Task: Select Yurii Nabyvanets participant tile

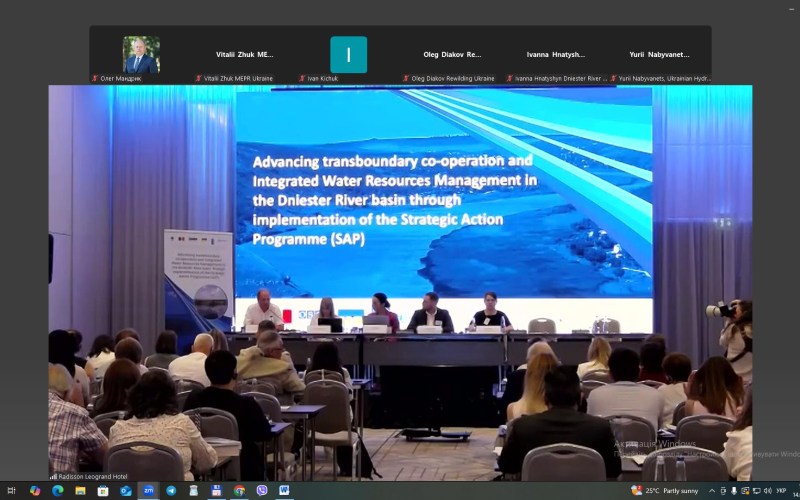Action: [659, 55]
